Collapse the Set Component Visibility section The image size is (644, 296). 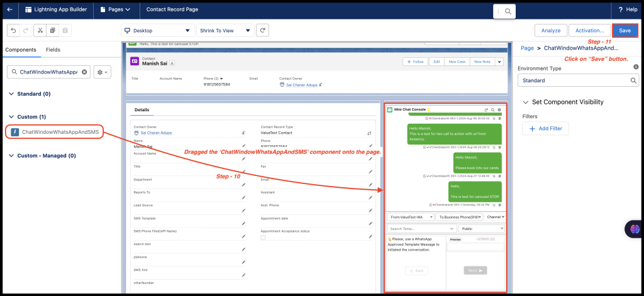526,102
